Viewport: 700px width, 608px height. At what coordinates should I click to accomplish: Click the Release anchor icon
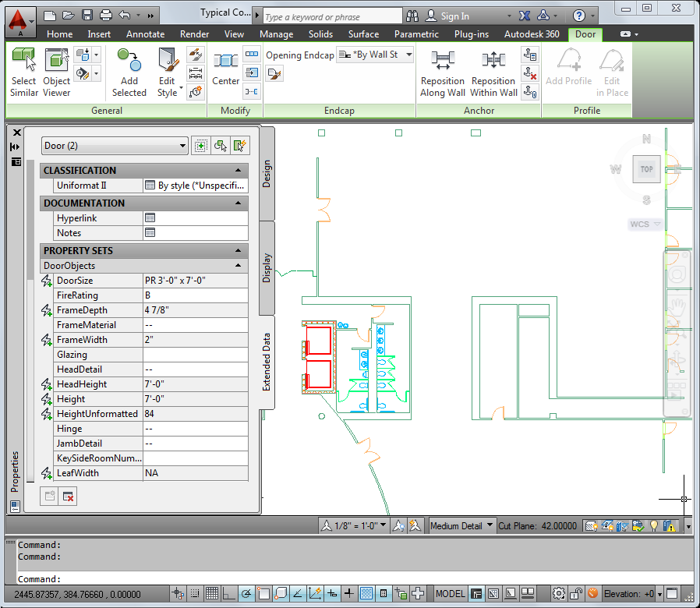530,73
